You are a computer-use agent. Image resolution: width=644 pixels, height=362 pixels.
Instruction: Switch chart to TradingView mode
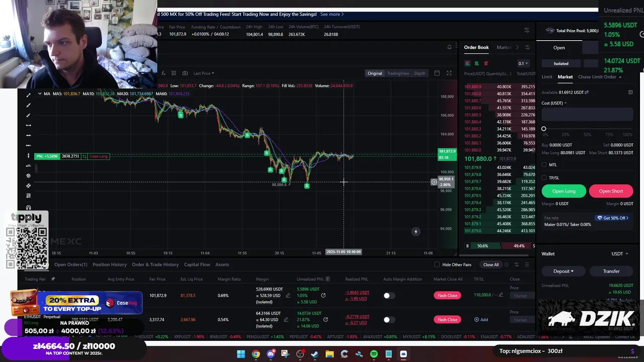coord(398,73)
